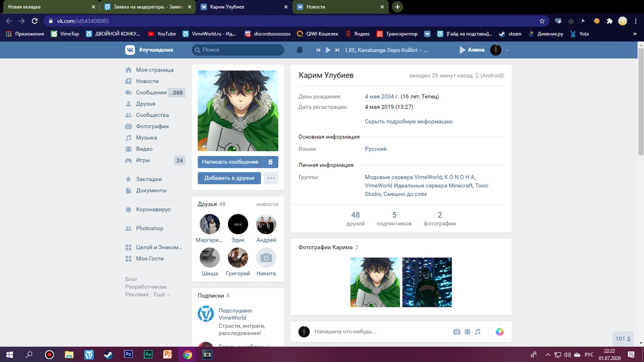Screen dimensions: 644x362
Task: Open Фотографии in sidebar
Action: 152,126
